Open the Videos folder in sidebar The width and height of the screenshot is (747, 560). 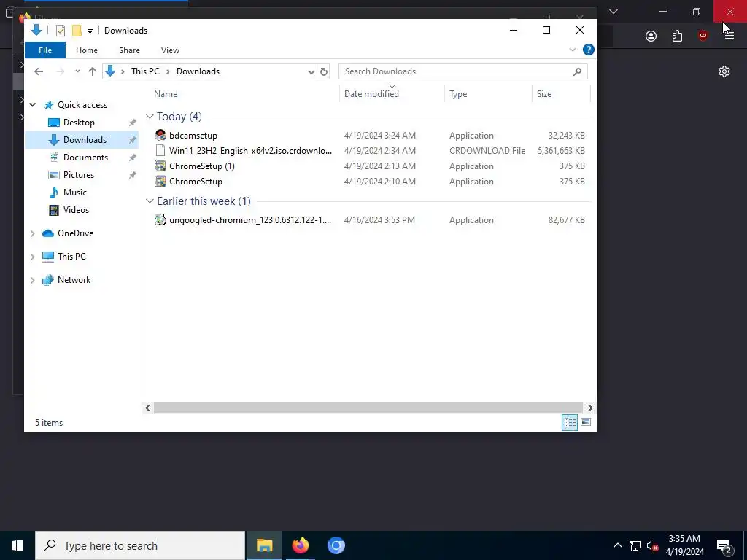click(x=76, y=209)
